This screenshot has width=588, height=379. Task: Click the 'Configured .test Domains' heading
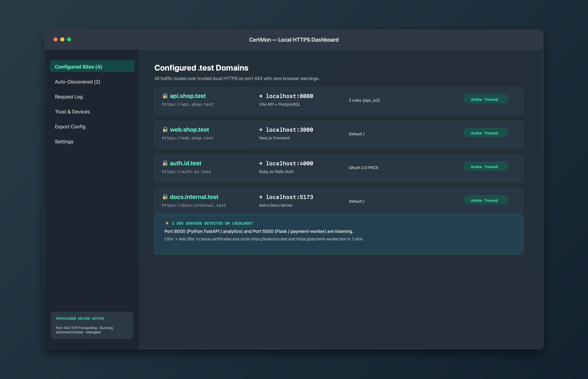201,68
